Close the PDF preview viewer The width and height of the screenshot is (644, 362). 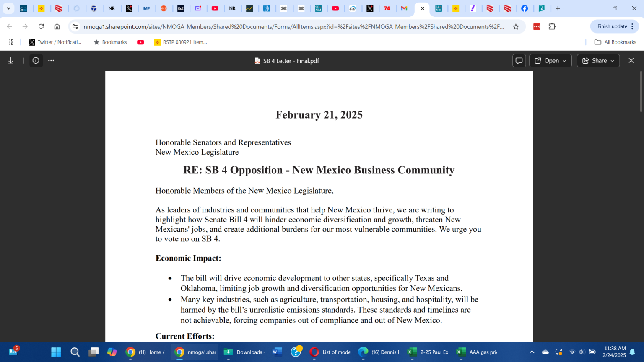coord(631,61)
